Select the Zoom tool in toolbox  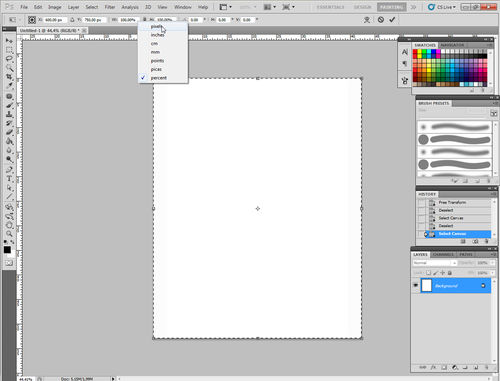tap(9, 234)
